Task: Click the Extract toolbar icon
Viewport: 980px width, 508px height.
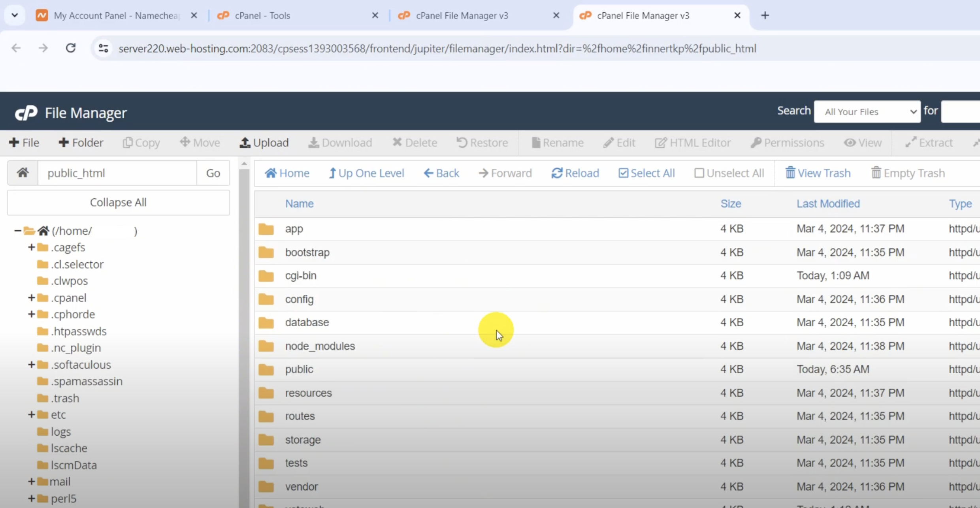Action: click(929, 143)
